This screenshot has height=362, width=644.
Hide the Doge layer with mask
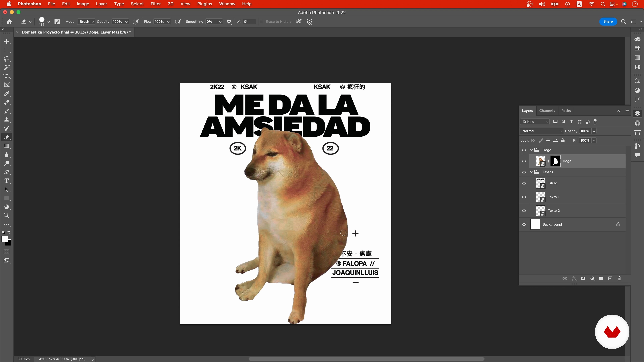point(524,161)
